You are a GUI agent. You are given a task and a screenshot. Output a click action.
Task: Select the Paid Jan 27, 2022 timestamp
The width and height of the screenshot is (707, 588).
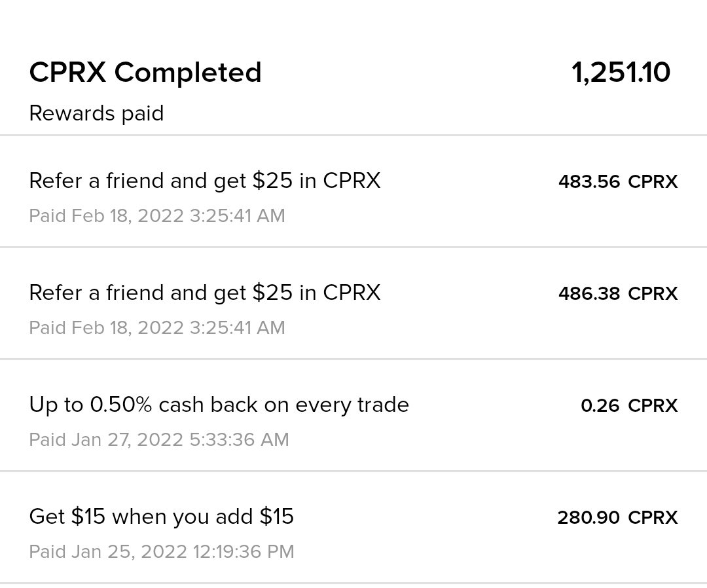[158, 439]
